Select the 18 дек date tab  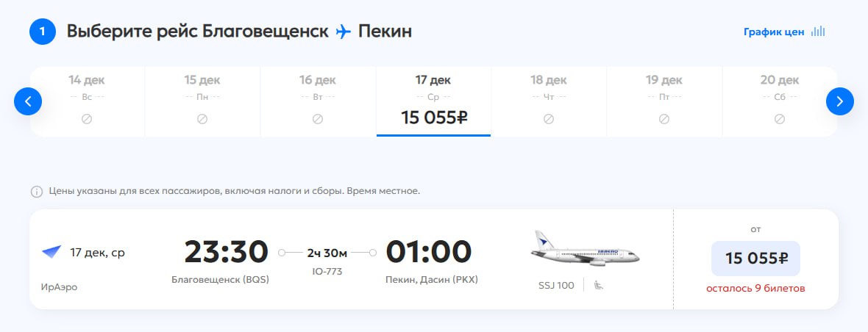point(549,101)
